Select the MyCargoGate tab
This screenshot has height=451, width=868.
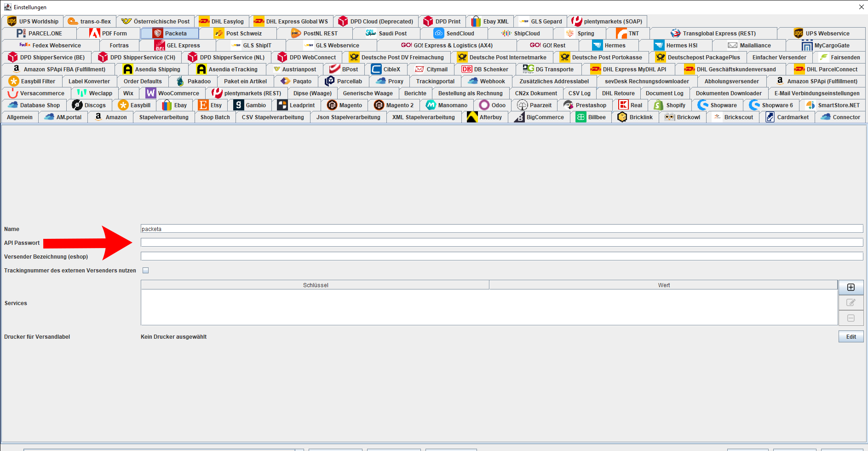826,45
